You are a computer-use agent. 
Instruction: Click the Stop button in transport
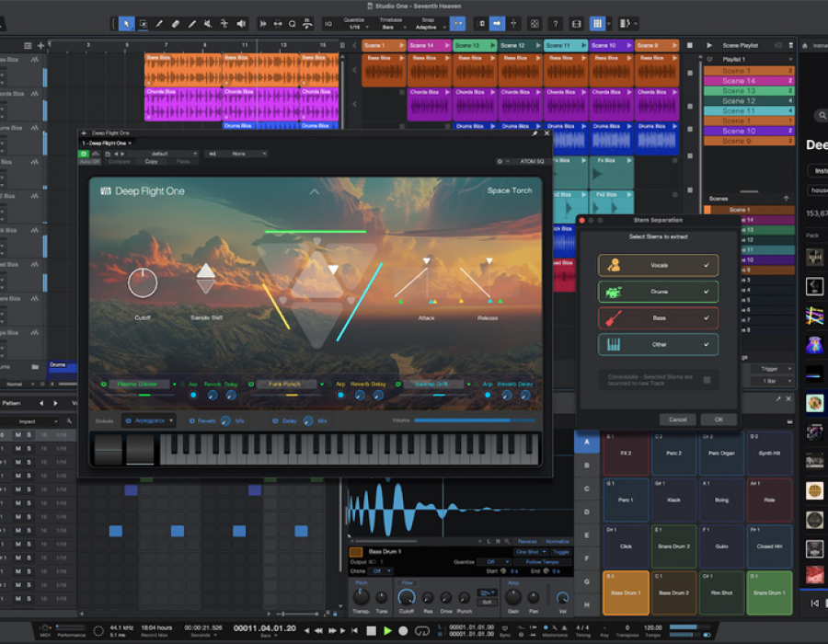372,631
